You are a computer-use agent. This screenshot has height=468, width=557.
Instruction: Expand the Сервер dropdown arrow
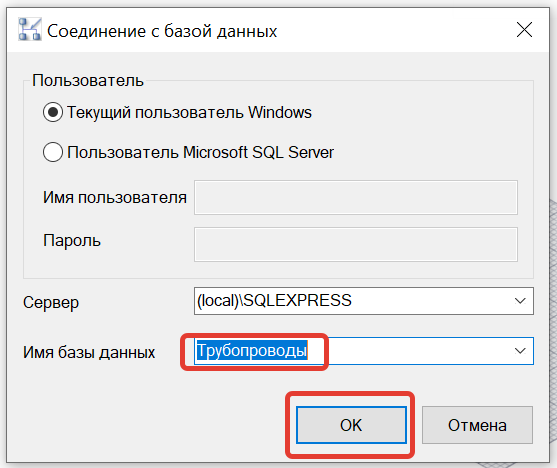pos(520,301)
